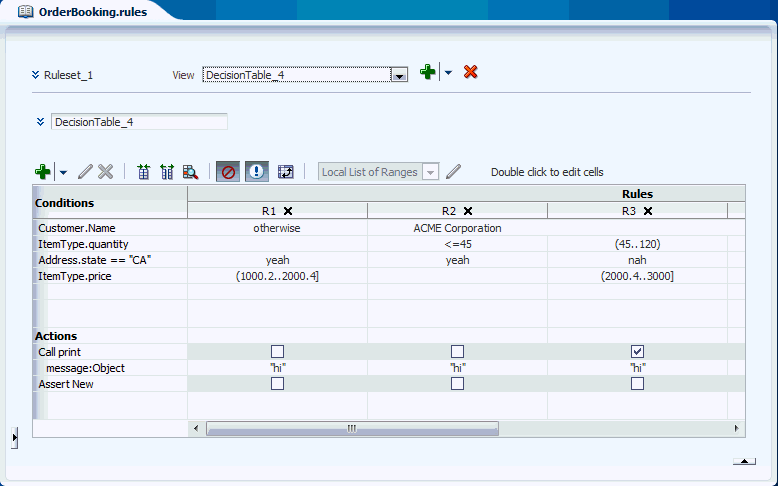778x486 pixels.
Task: Click the collapse arrow at the bottom right
Action: [744, 461]
